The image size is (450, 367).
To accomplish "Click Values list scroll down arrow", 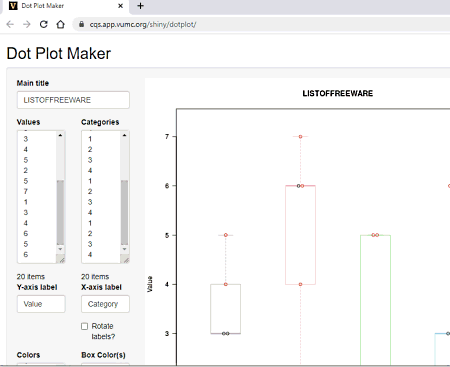I will 60,249.
